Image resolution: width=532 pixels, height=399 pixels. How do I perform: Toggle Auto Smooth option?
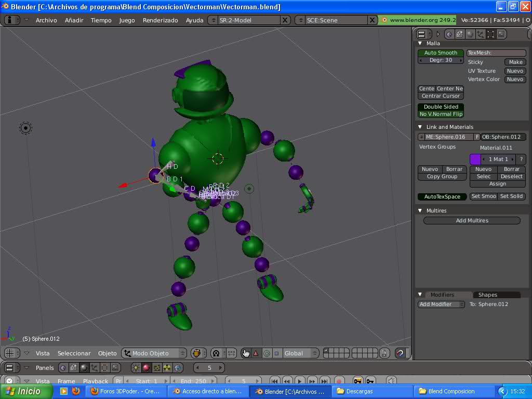pyautogui.click(x=441, y=53)
